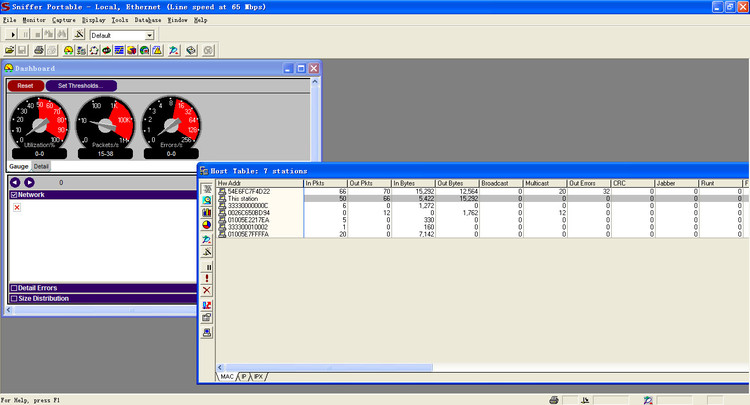
Task: Click the right arrow button in Dashboard
Action: (29, 182)
